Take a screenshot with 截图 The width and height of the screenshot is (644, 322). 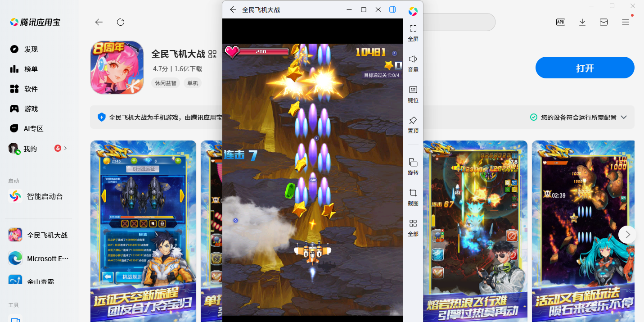coord(413,197)
